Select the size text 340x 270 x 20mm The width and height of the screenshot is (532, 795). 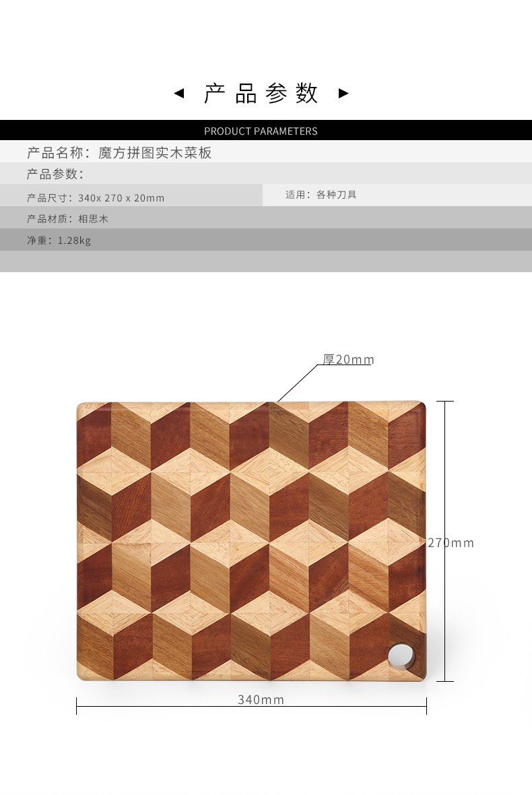click(x=122, y=198)
